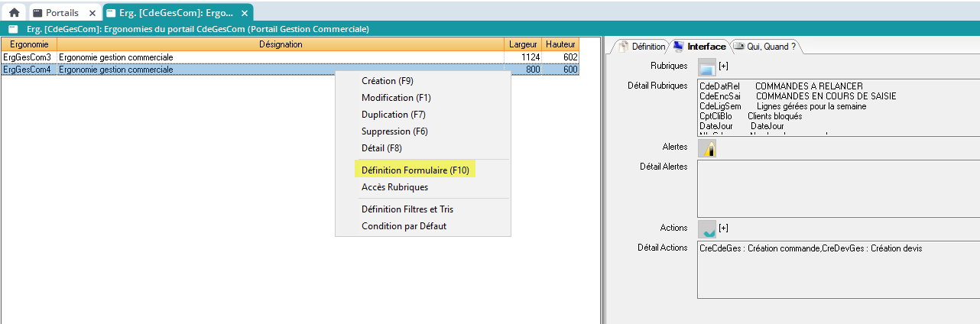Switch to the Portails tab
The image size is (980, 324).
(61, 13)
